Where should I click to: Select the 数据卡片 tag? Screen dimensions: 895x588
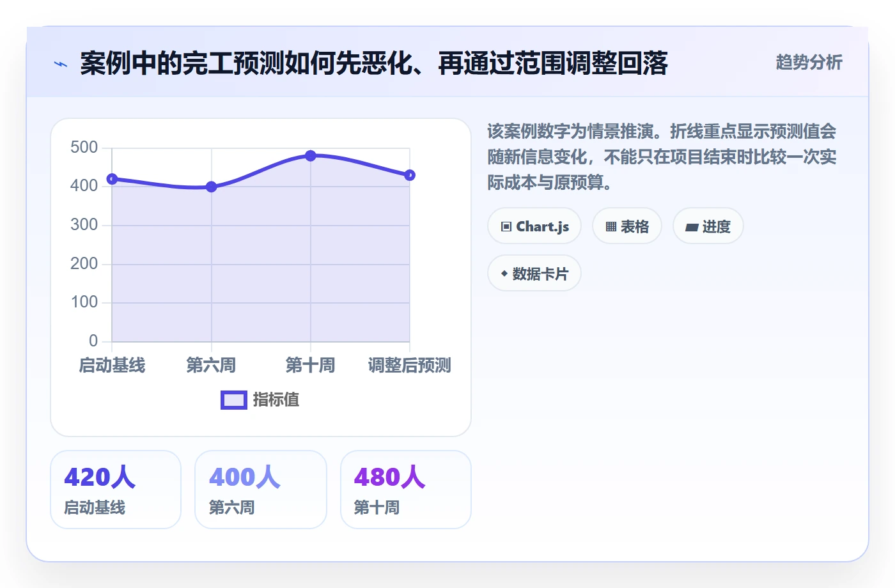(x=534, y=274)
